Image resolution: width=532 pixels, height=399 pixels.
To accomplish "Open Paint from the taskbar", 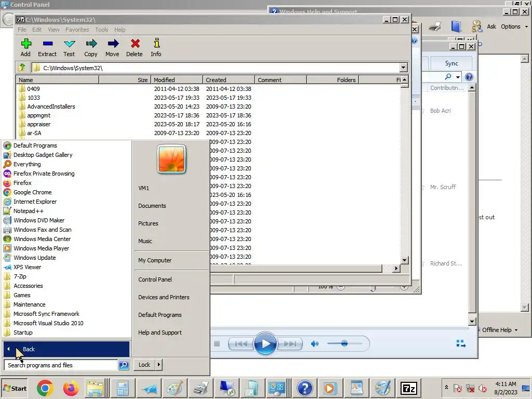I will (175, 388).
